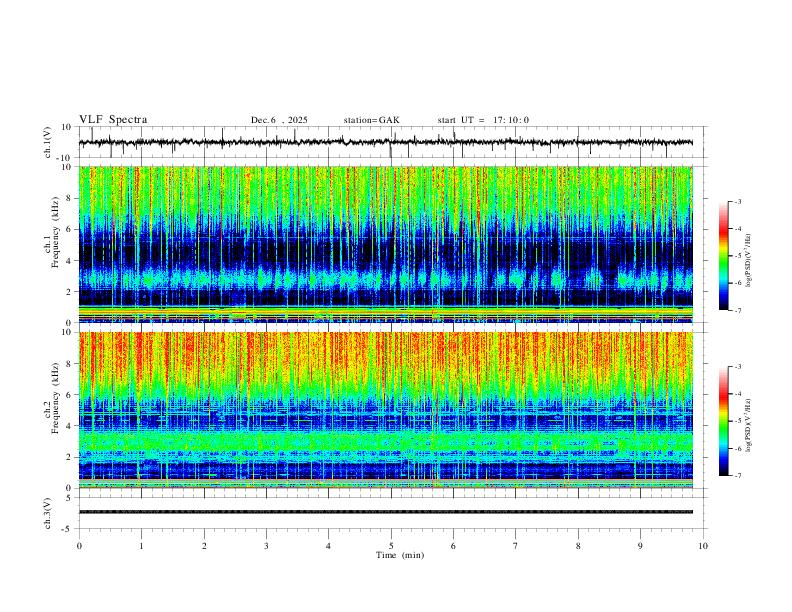Click the ch.3 voltage trace panel
The width and height of the screenshot is (792, 612).
pos(392,513)
